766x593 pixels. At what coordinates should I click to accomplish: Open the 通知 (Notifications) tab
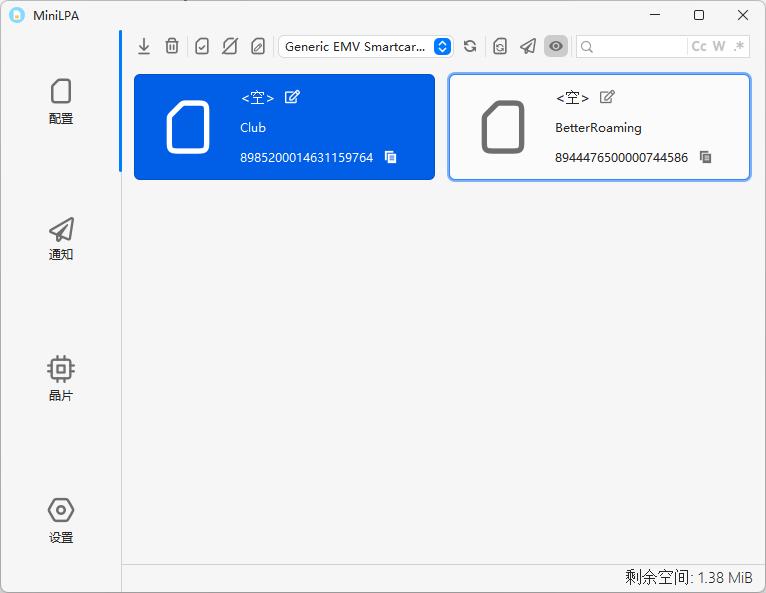point(61,238)
